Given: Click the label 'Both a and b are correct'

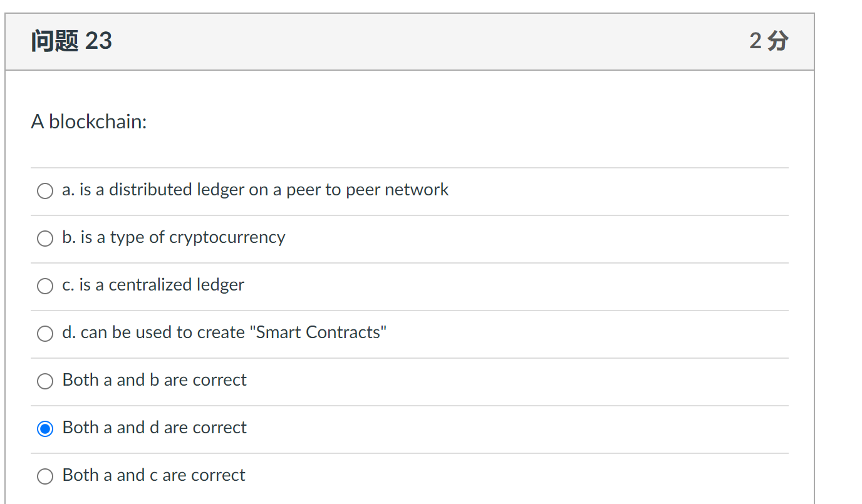Looking at the screenshot, I should [x=154, y=380].
